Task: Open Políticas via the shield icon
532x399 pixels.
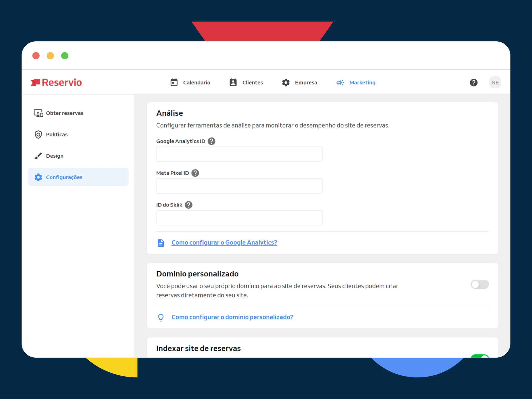Action: click(38, 134)
